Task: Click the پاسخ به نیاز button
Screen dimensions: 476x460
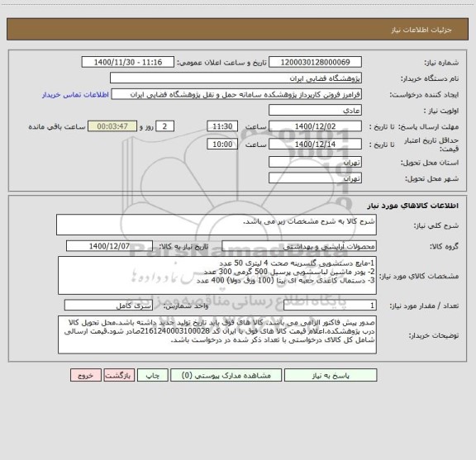Action: click(331, 375)
